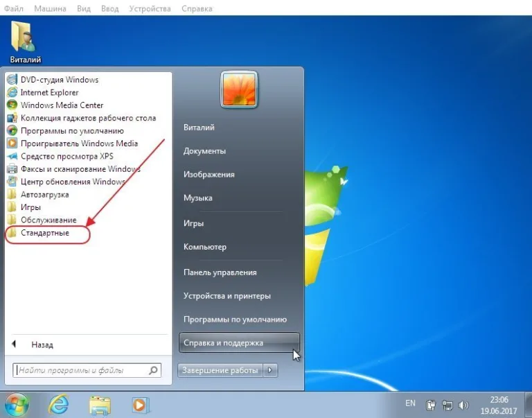
Task: Open Компьютер in the Start menu
Action: coord(205,247)
